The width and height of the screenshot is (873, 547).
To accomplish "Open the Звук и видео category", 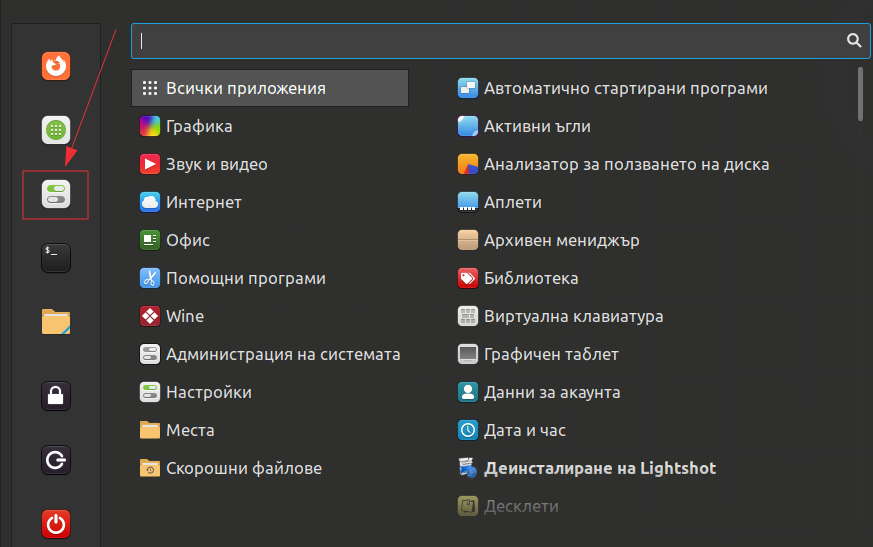I will (x=270, y=164).
